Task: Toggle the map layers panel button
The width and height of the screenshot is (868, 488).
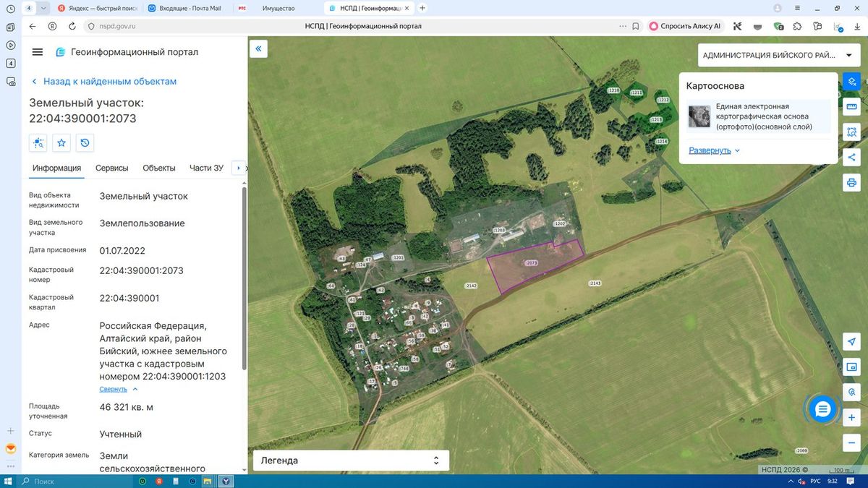Action: coord(852,82)
